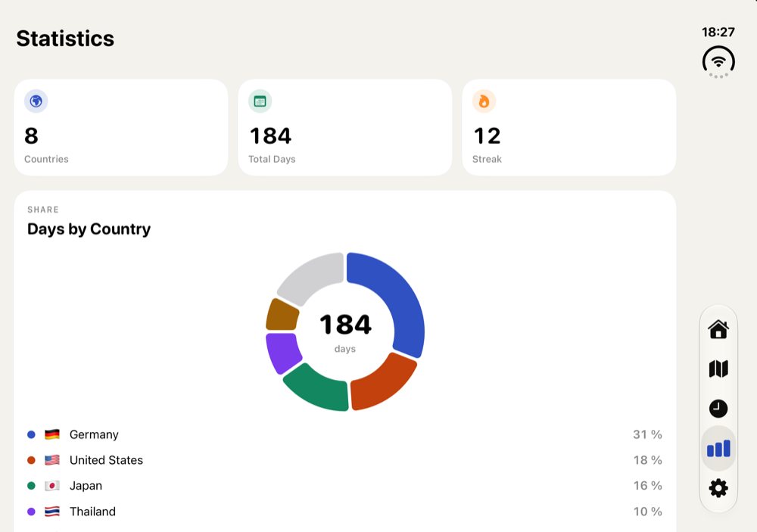Click the Days by Country heading
757x532 pixels.
(89, 229)
